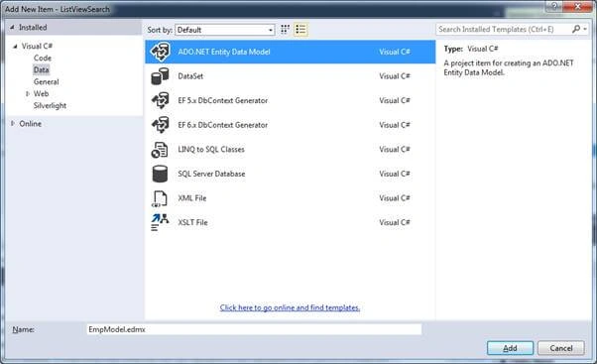Expand the Web tree node arrow
Image resolution: width=597 pixels, height=364 pixels.
pyautogui.click(x=28, y=93)
